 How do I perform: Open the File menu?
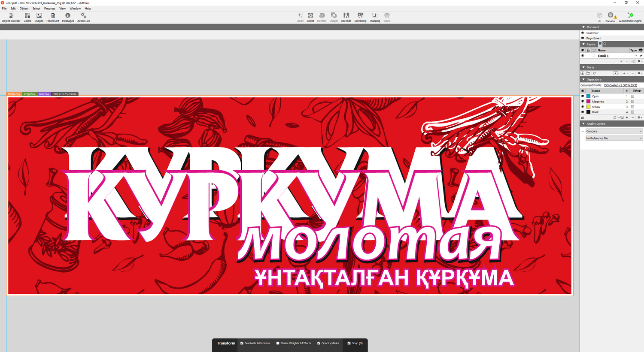tap(4, 9)
